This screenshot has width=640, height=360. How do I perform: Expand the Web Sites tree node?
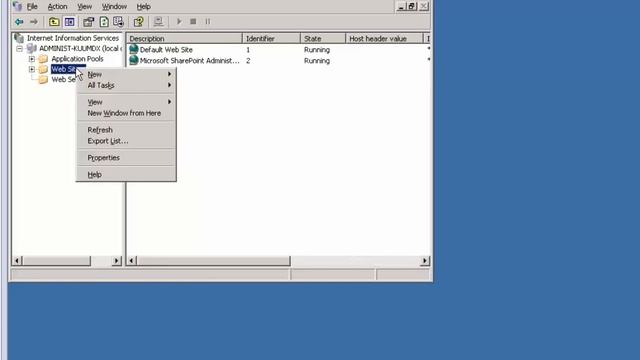(x=31, y=69)
